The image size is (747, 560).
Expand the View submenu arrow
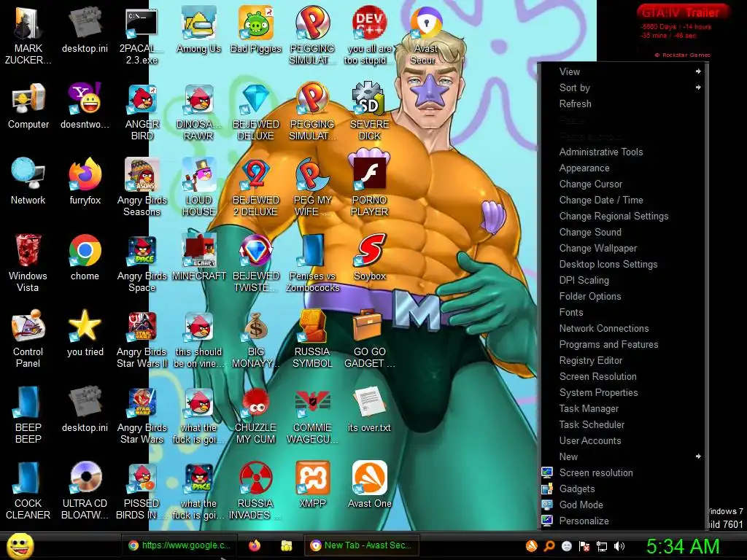point(698,71)
